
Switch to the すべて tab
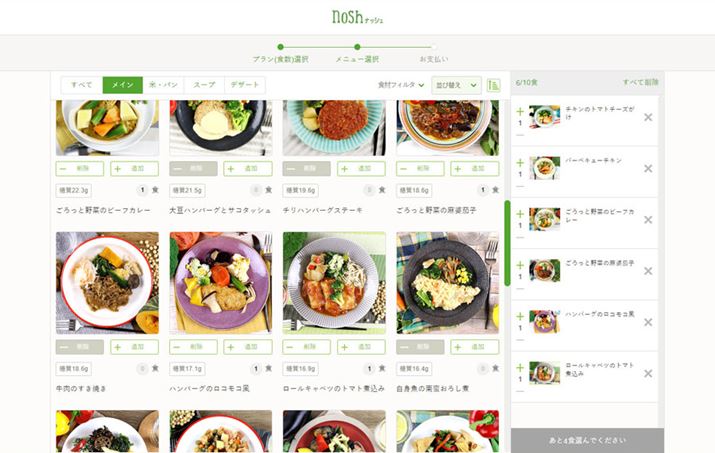click(82, 85)
